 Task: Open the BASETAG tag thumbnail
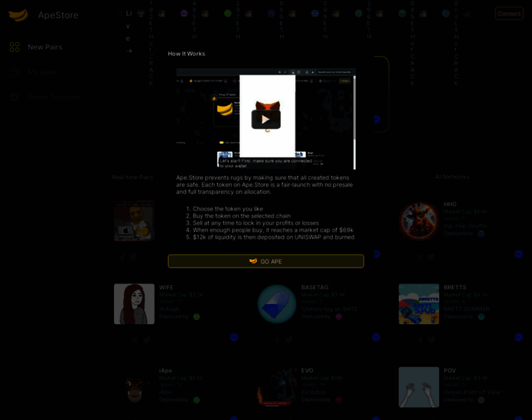point(276,304)
